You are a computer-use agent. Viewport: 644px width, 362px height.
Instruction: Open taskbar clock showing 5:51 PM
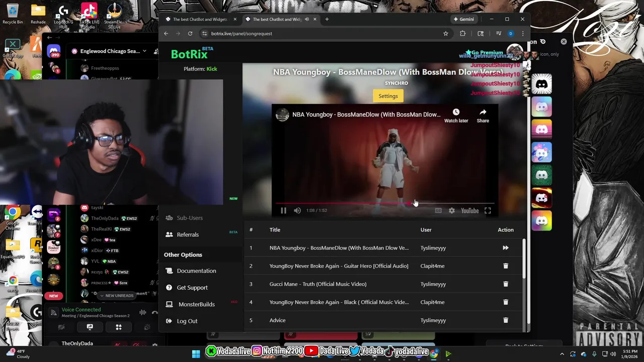(x=630, y=354)
